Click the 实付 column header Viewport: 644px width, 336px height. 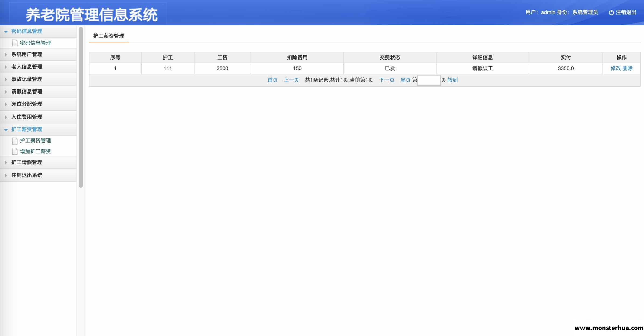pyautogui.click(x=566, y=58)
